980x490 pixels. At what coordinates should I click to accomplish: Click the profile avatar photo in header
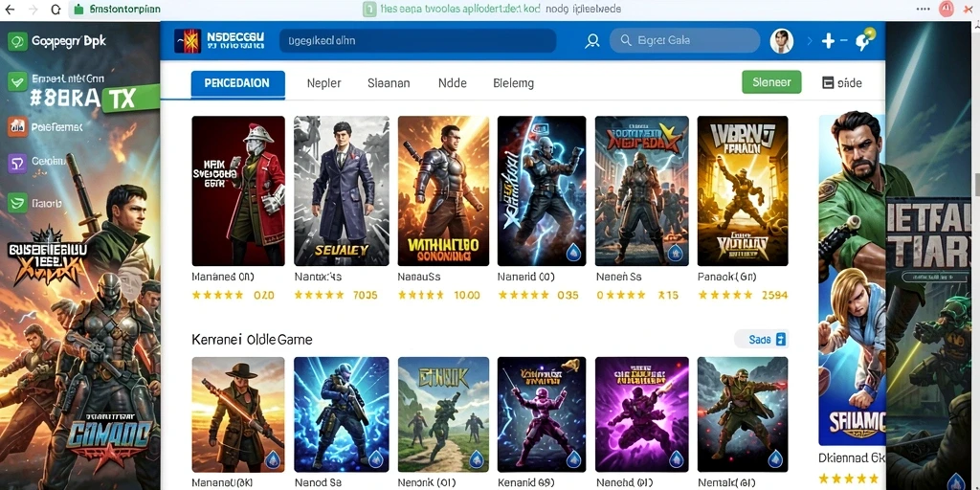(x=781, y=41)
